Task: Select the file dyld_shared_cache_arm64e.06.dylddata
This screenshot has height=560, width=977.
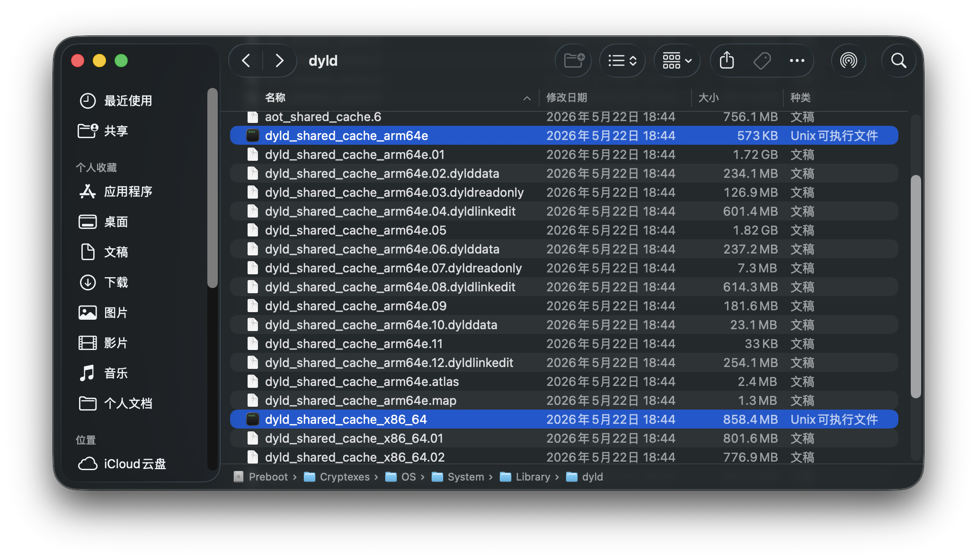Action: click(x=564, y=249)
